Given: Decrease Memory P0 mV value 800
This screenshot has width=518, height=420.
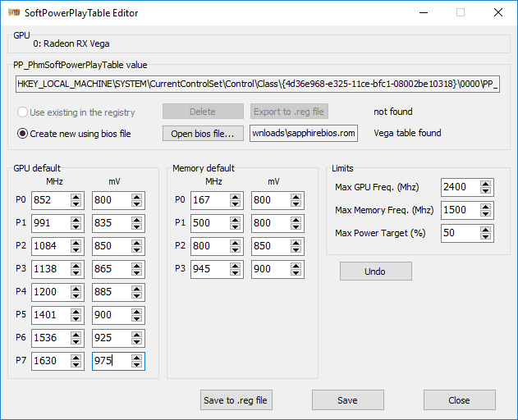Looking at the screenshot, I should pos(296,203).
